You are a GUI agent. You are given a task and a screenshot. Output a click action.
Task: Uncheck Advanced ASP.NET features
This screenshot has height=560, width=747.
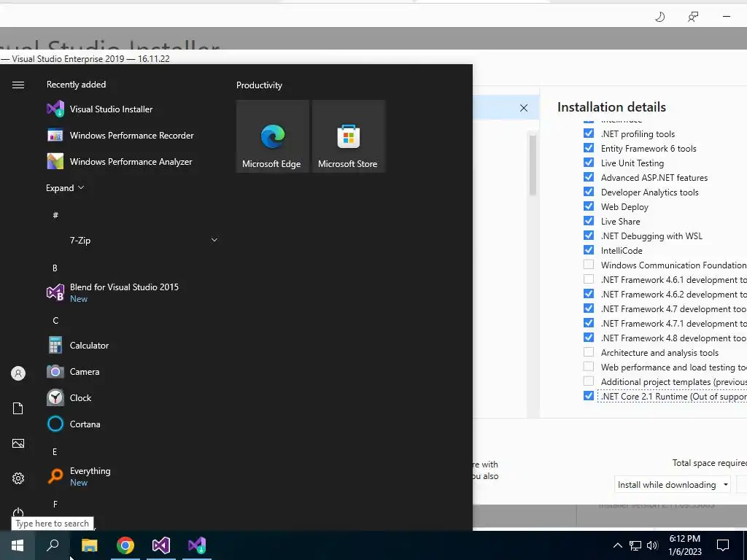point(589,177)
